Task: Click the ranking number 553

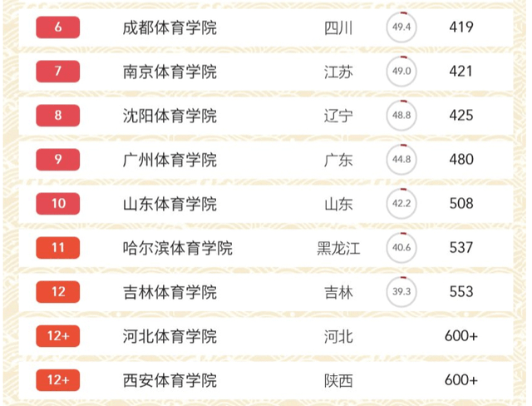Action: (461, 292)
